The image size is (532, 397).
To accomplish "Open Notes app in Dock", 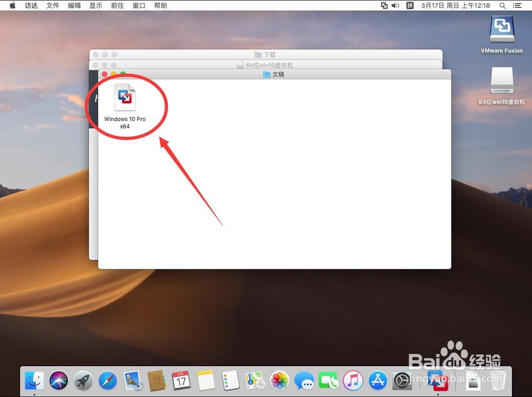I will [205, 381].
